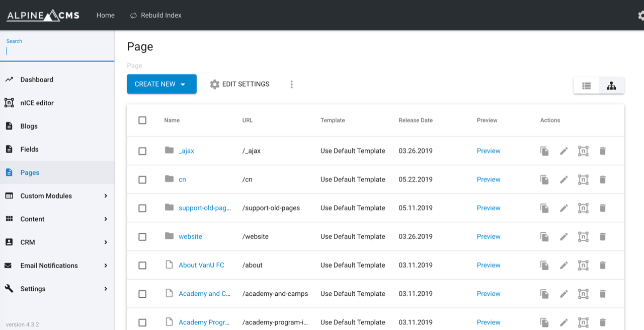
Task: Switch to tree hierarchy view icon
Action: [611, 86]
